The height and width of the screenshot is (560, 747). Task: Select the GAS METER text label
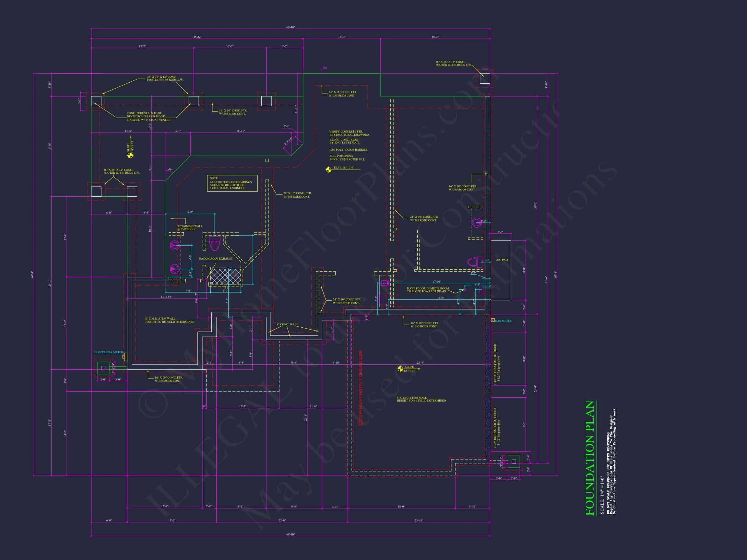504,321
